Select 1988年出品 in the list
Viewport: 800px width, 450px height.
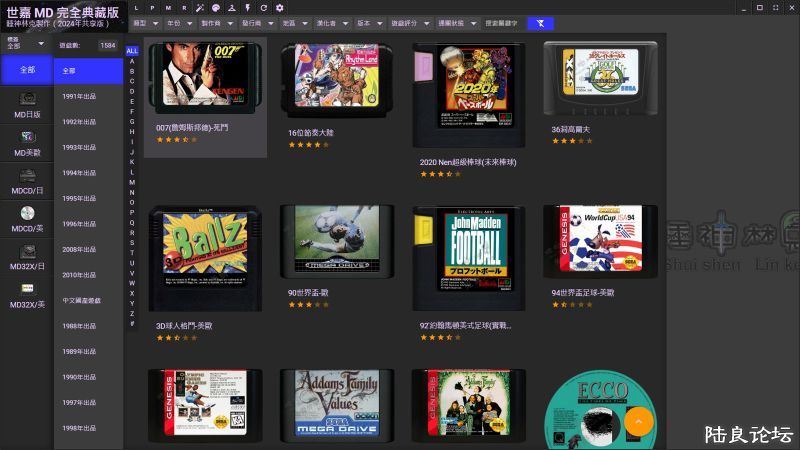point(89,326)
